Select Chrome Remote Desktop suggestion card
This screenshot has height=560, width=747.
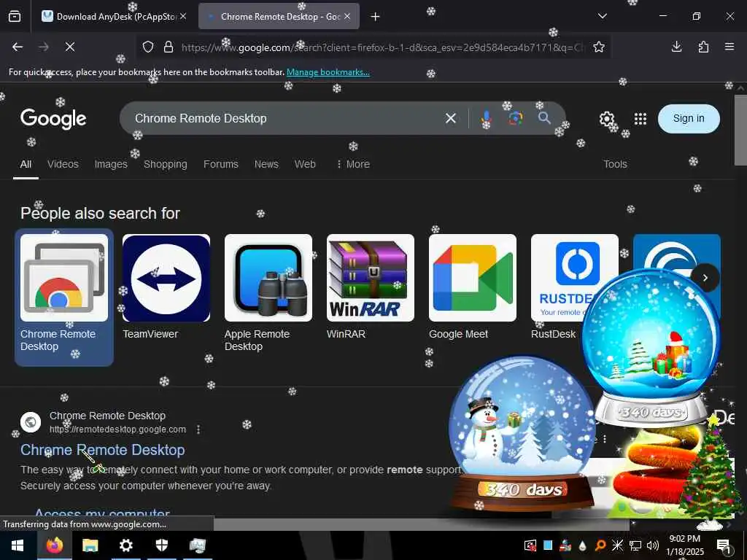coord(64,297)
